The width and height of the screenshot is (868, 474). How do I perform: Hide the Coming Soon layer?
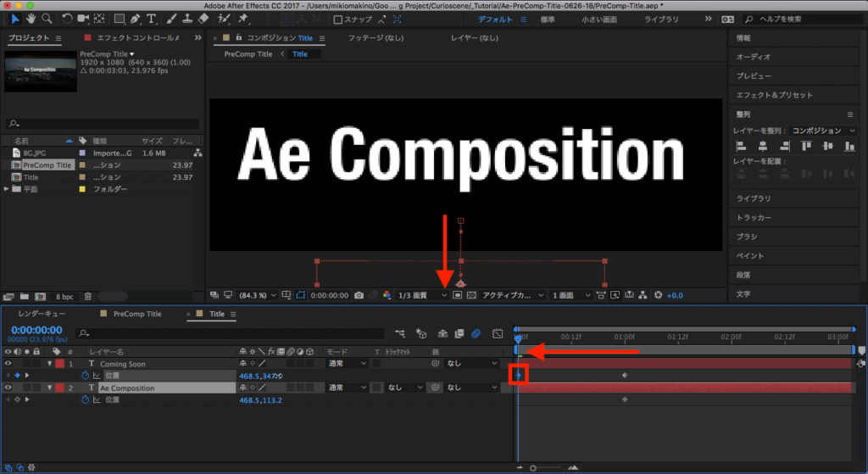[8, 364]
